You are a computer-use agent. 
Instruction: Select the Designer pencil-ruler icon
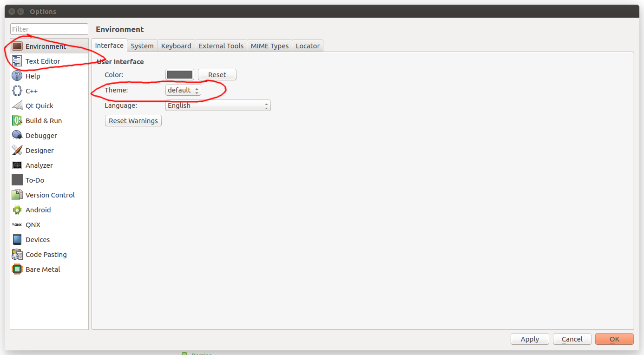pos(17,151)
